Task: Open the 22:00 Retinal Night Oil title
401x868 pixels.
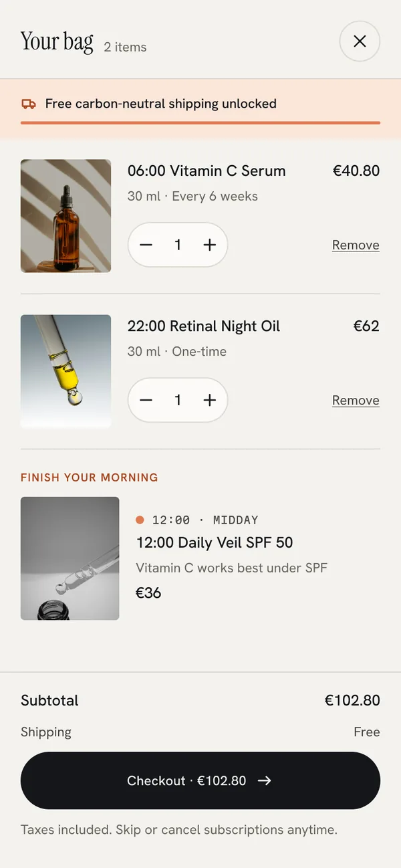Action: [204, 326]
